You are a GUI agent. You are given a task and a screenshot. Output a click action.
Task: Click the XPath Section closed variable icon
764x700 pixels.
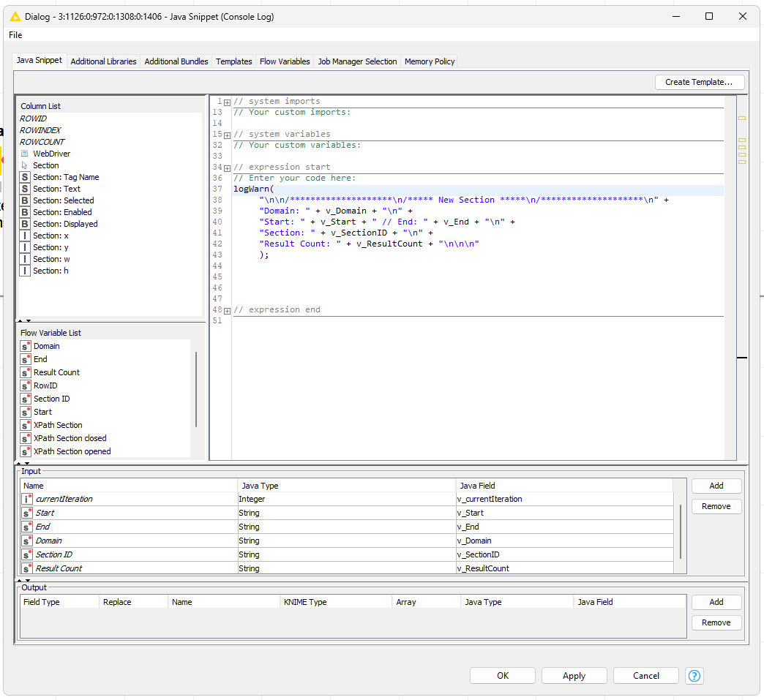point(26,438)
